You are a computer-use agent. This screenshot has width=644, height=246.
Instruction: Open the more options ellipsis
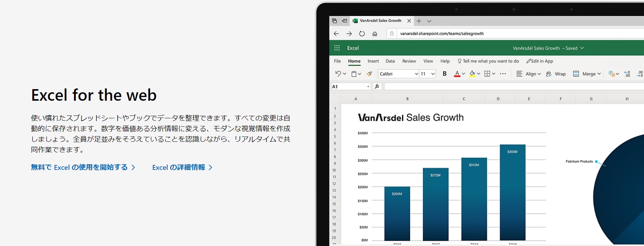503,74
